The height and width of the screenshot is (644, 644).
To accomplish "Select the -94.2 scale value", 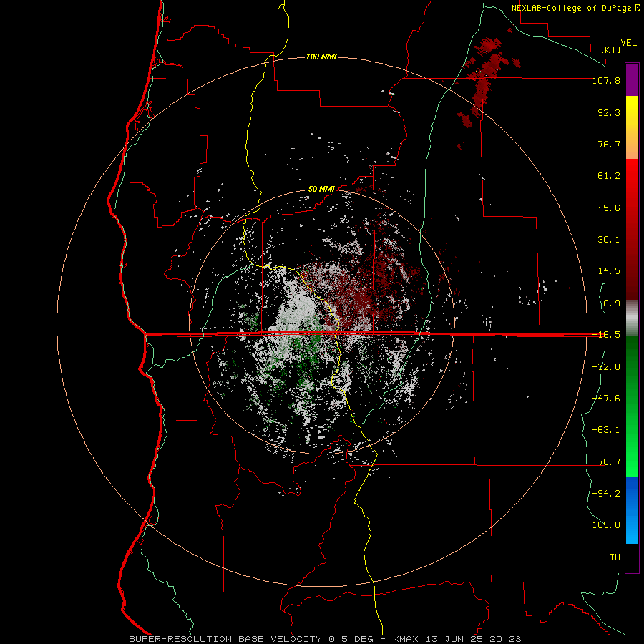I will click(606, 494).
